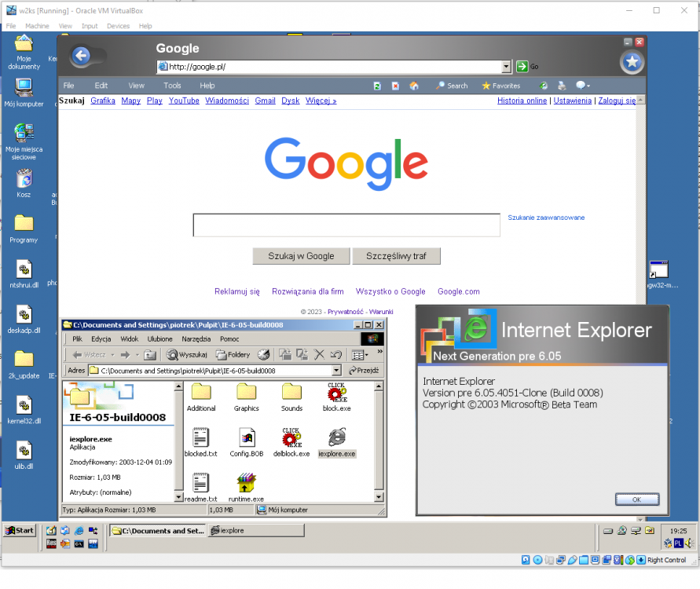Click the Refresh icon in browser toolbar

click(x=377, y=86)
